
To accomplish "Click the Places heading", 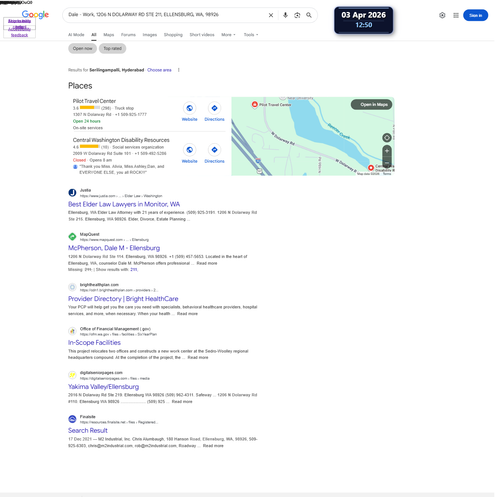I will click(80, 86).
